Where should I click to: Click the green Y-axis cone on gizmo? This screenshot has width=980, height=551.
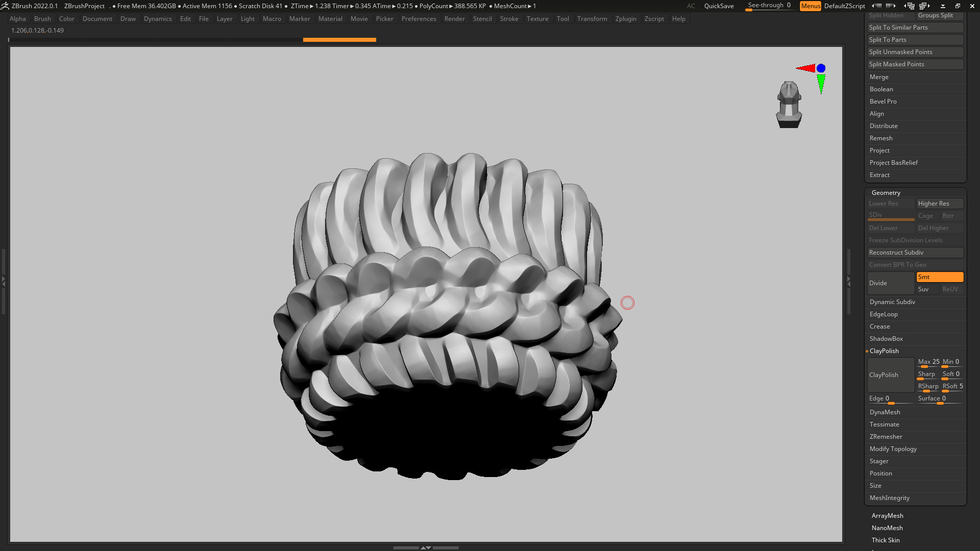click(821, 84)
